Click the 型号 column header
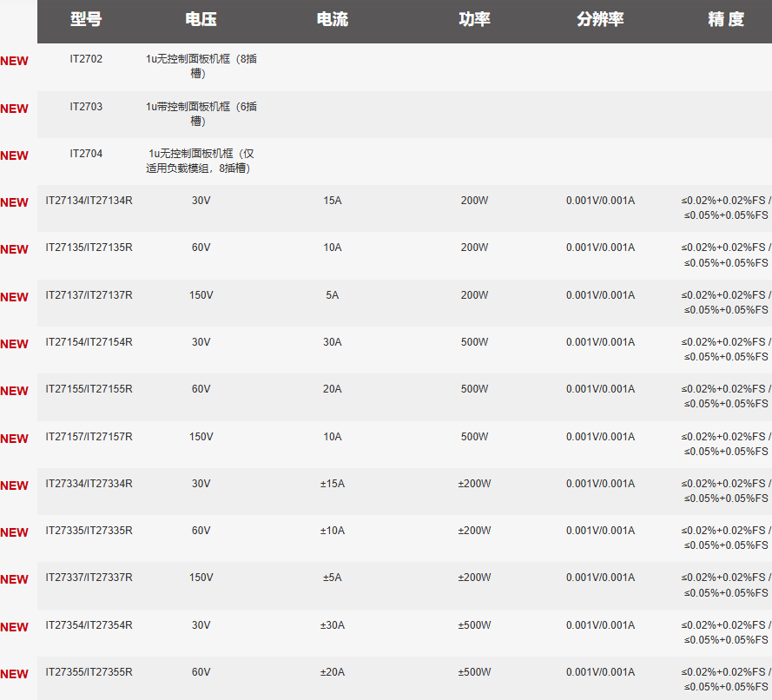 coord(86,19)
